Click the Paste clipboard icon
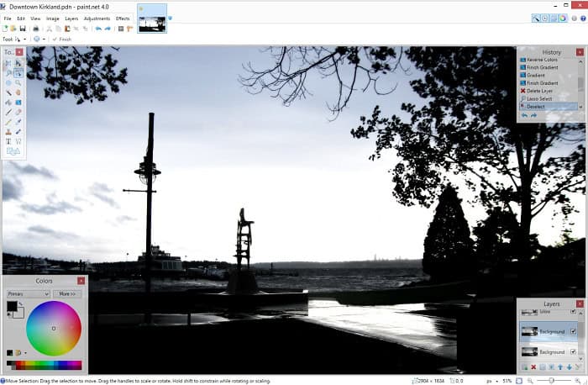 point(67,29)
